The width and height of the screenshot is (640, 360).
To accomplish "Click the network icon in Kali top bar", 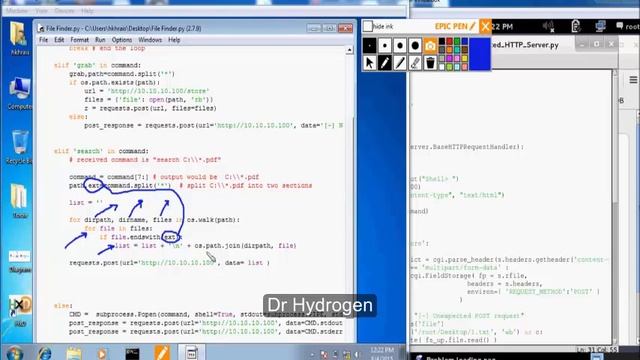I will click(x=600, y=27).
